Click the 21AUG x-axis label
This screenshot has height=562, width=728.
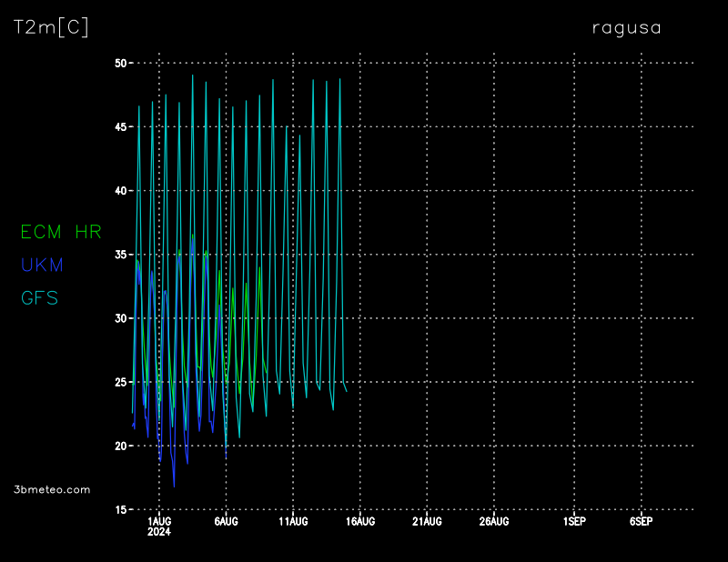pyautogui.click(x=427, y=521)
